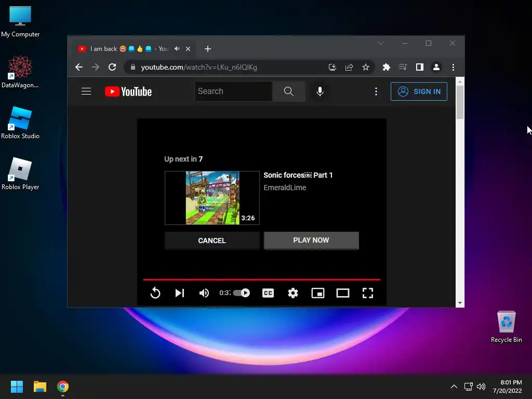Click the SIGN IN button
This screenshot has width=532, height=399.
pyautogui.click(x=419, y=91)
